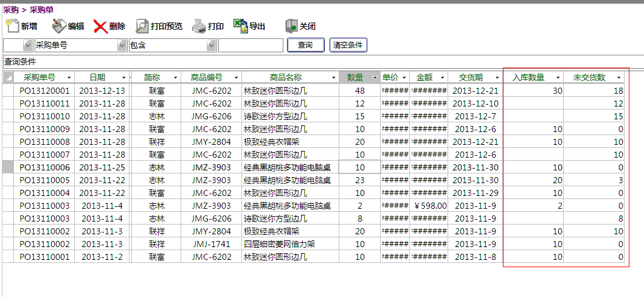Click the 打印 printer icon
Screen dimensions: 644x297
pyautogui.click(x=199, y=26)
